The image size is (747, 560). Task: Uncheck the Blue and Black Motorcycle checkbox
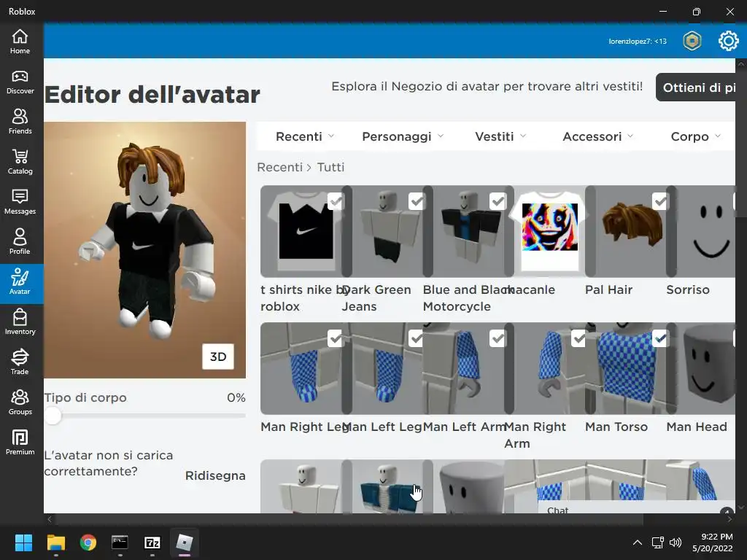click(x=498, y=201)
